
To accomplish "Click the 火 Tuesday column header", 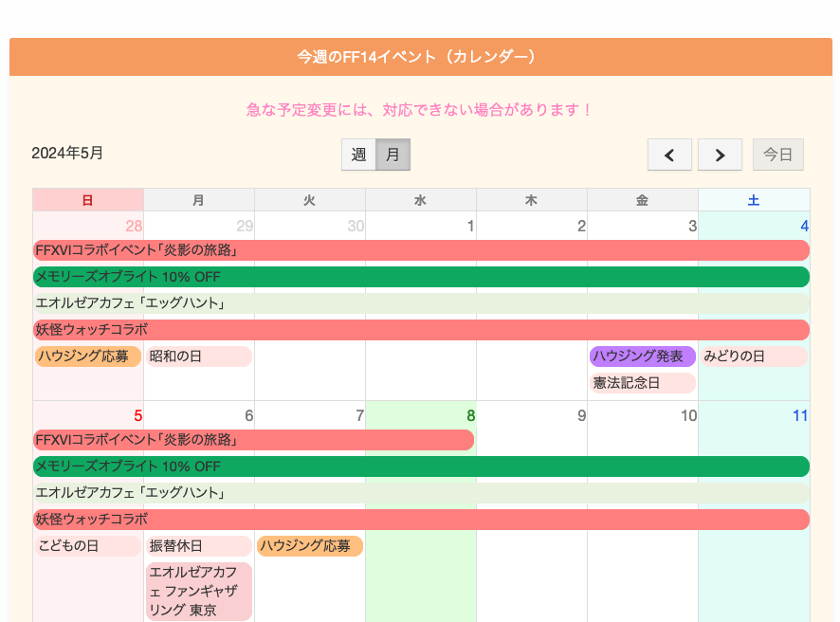I will pos(310,200).
